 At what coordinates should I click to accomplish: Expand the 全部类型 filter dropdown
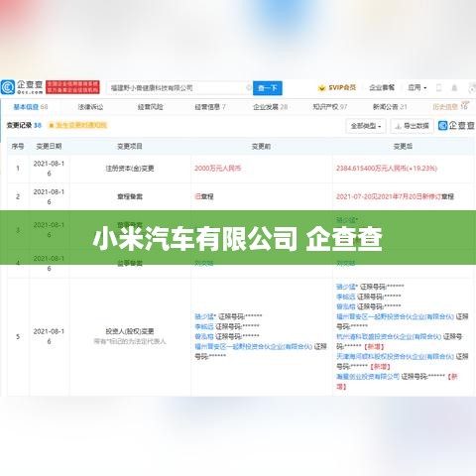click(366, 126)
